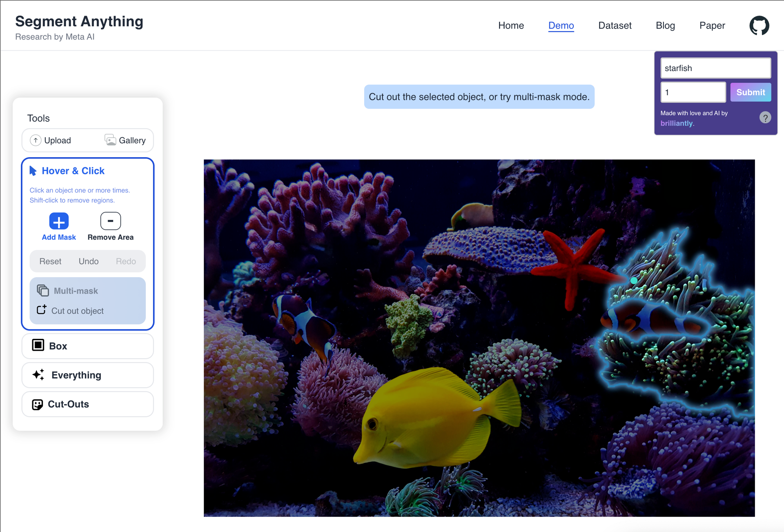Image resolution: width=784 pixels, height=532 pixels.
Task: Click the Box tool square icon
Action: coord(38,345)
